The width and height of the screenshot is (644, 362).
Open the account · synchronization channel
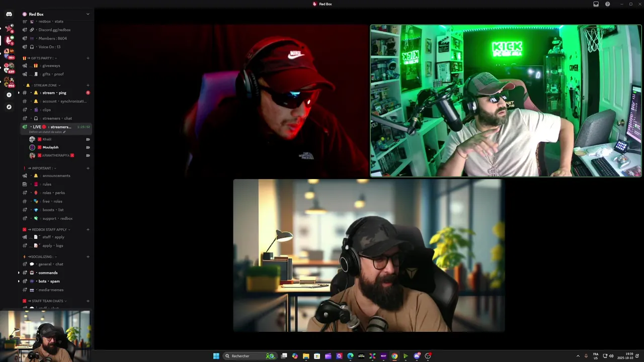click(56, 101)
